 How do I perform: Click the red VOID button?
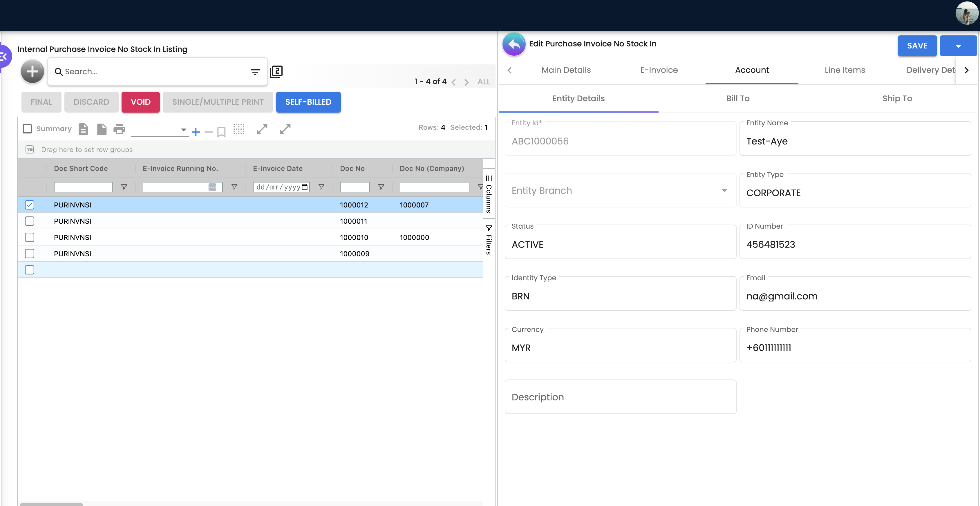pos(140,102)
